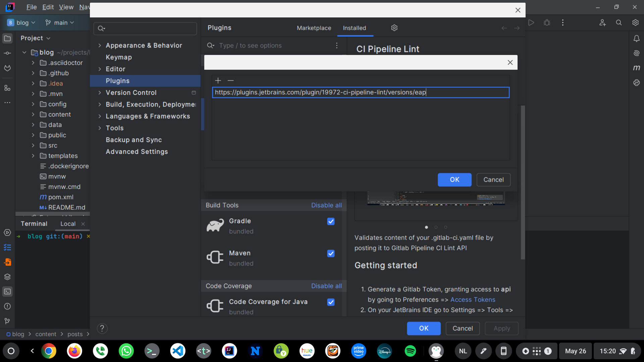Disable Code Coverage for Java checkbox
This screenshot has width=644, height=362.
pos(331,302)
